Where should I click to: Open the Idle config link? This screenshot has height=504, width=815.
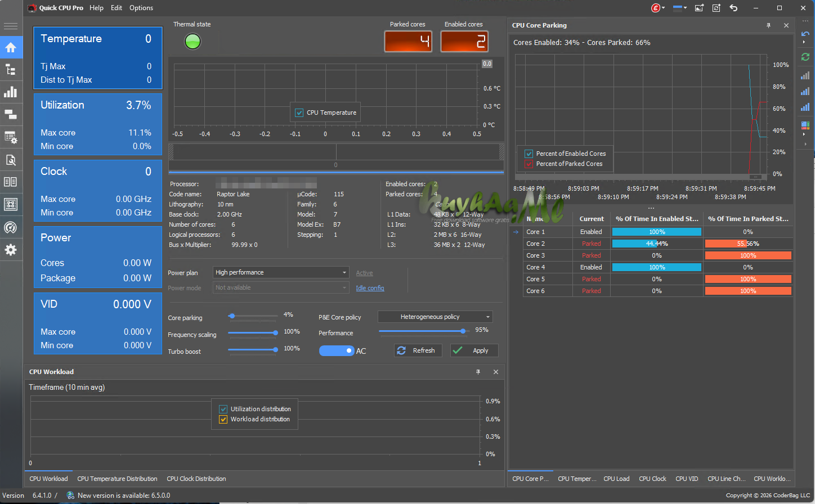[370, 288]
